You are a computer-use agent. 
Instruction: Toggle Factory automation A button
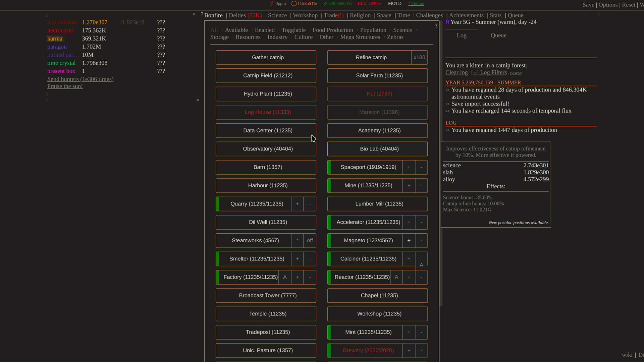[x=285, y=277]
